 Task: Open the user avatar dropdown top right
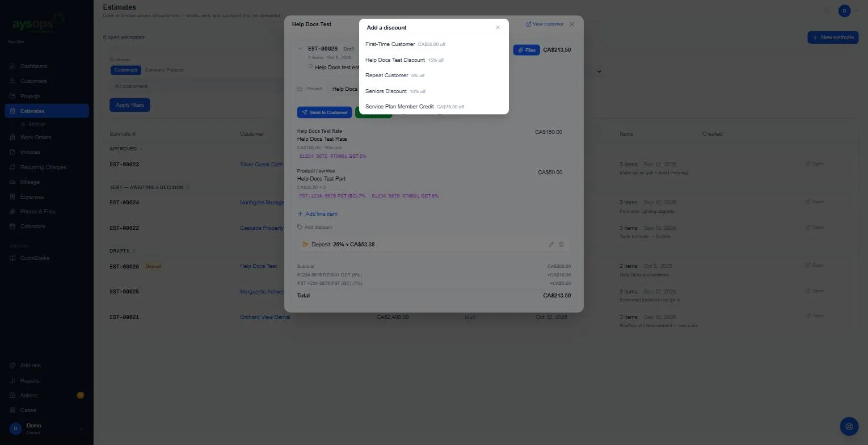(x=848, y=11)
